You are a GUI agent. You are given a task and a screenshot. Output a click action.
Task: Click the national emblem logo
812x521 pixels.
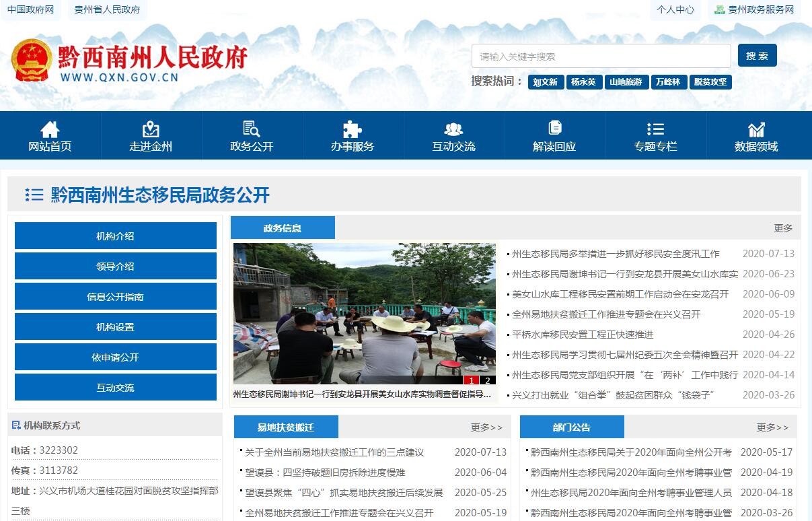coord(32,61)
